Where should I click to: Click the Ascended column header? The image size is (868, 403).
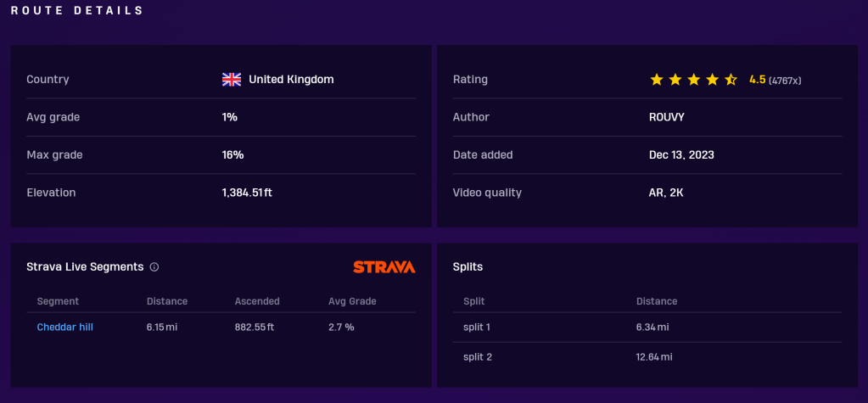[x=257, y=301]
